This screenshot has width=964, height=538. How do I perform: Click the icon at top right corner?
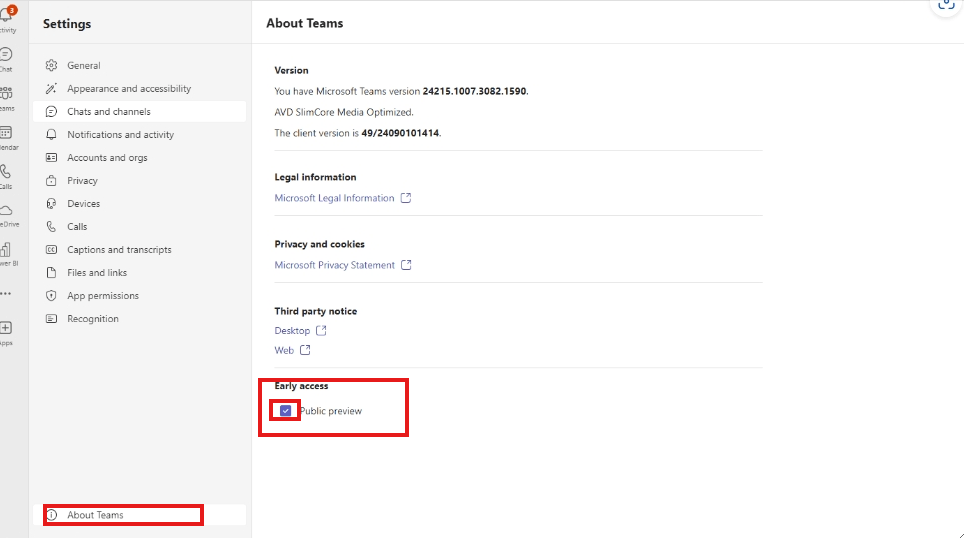coord(946,6)
